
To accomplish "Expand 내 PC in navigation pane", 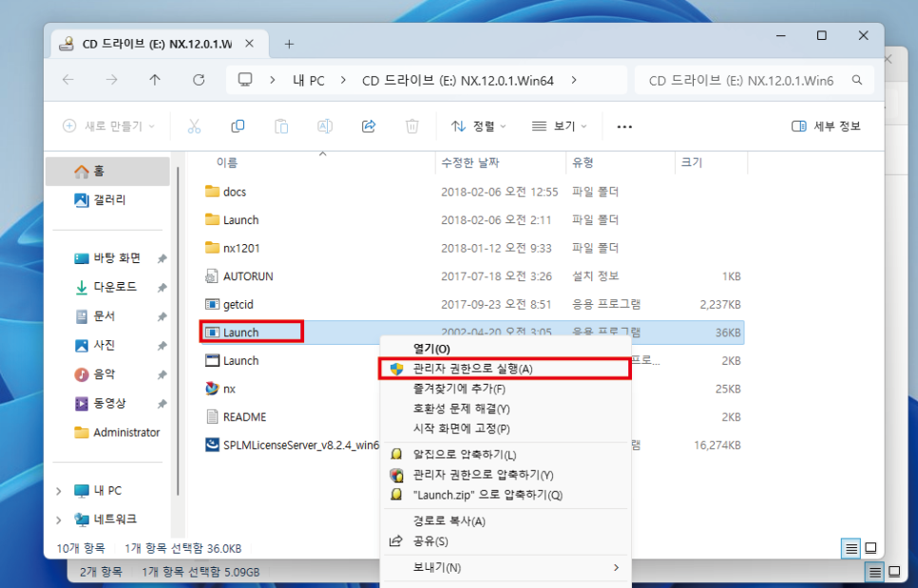I will [58, 491].
